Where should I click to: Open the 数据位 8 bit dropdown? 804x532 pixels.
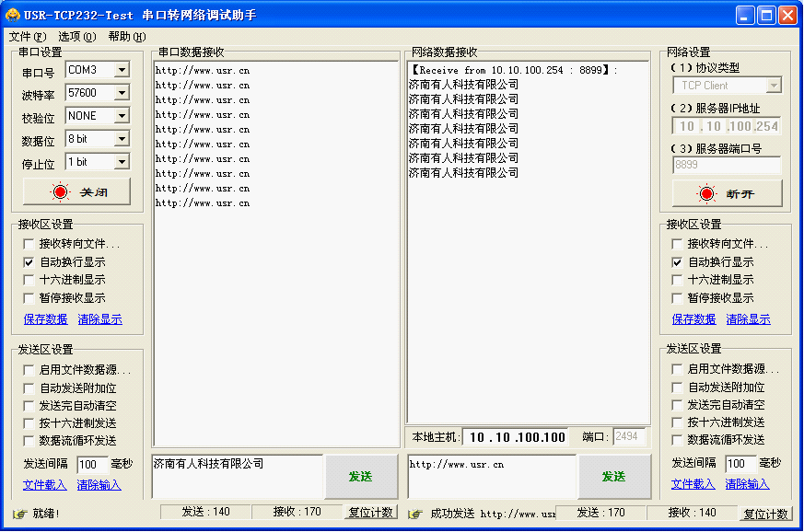point(121,138)
